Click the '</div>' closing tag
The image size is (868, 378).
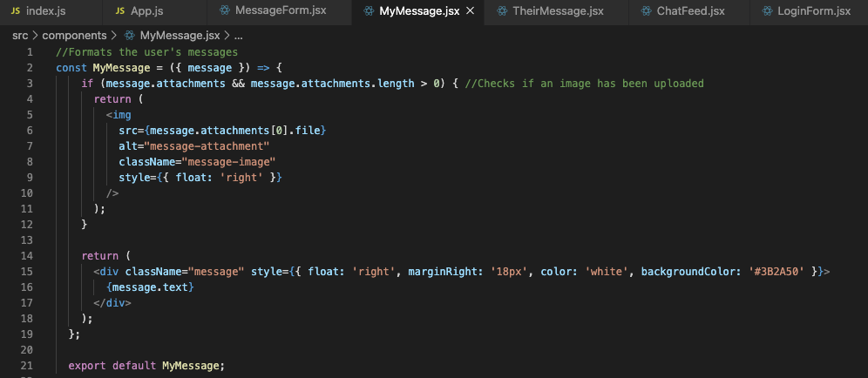[x=112, y=303]
